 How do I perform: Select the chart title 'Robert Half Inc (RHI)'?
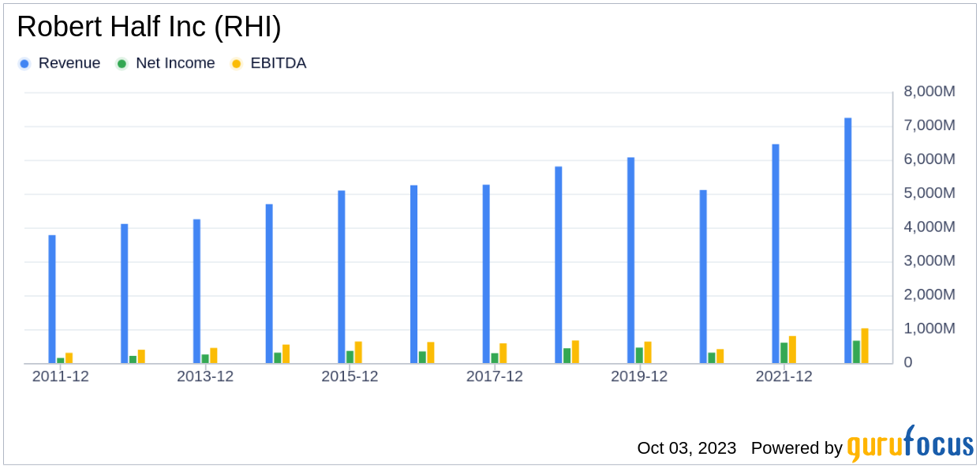149,27
